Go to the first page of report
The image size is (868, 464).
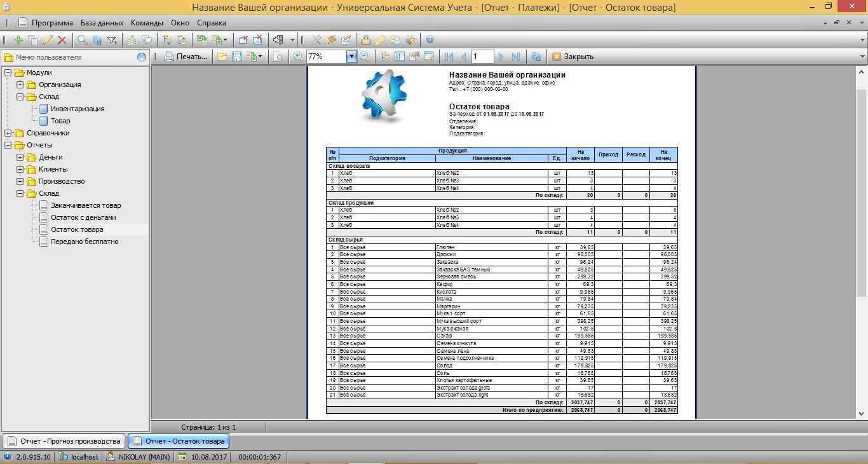tap(449, 57)
